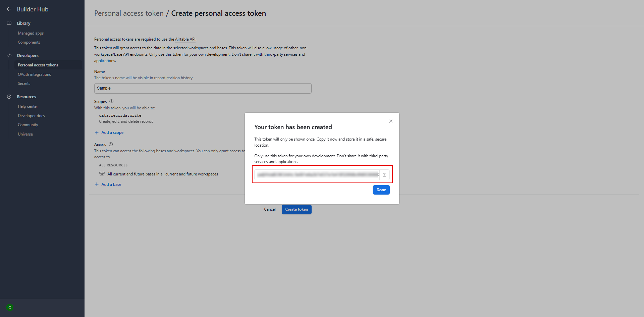Close the token created dialog

391,121
